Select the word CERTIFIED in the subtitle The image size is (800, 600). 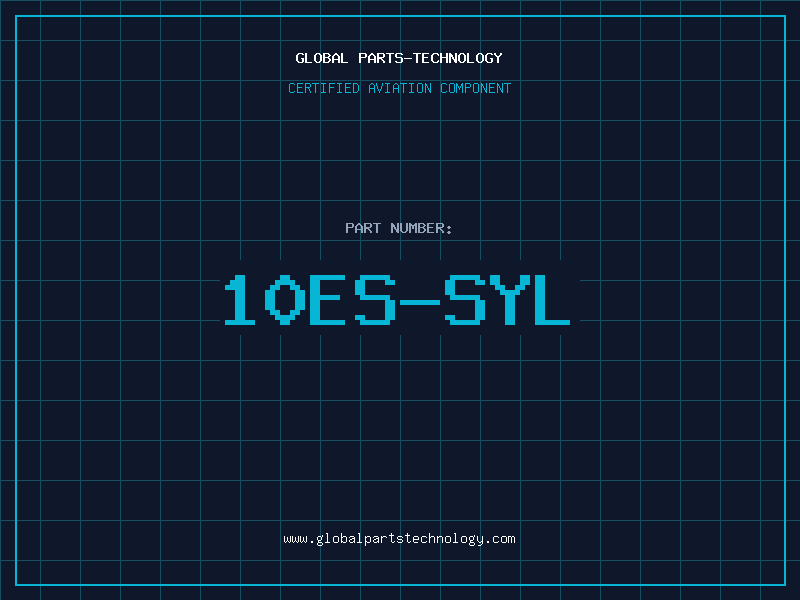(325, 88)
